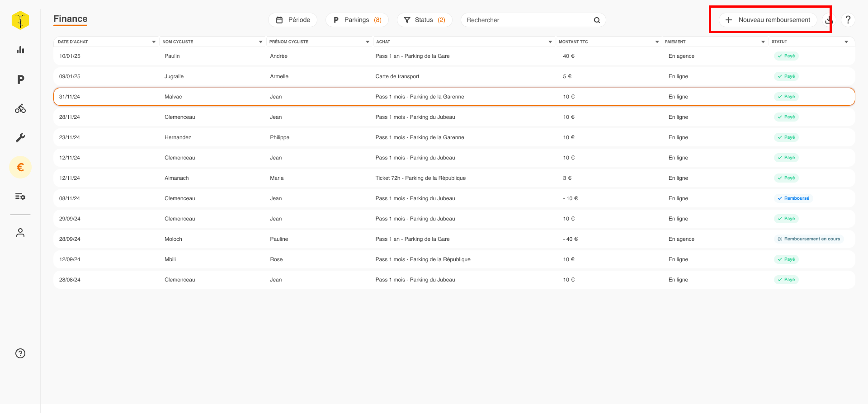Click Pass 1 mois - Parking de la République

click(x=423, y=259)
